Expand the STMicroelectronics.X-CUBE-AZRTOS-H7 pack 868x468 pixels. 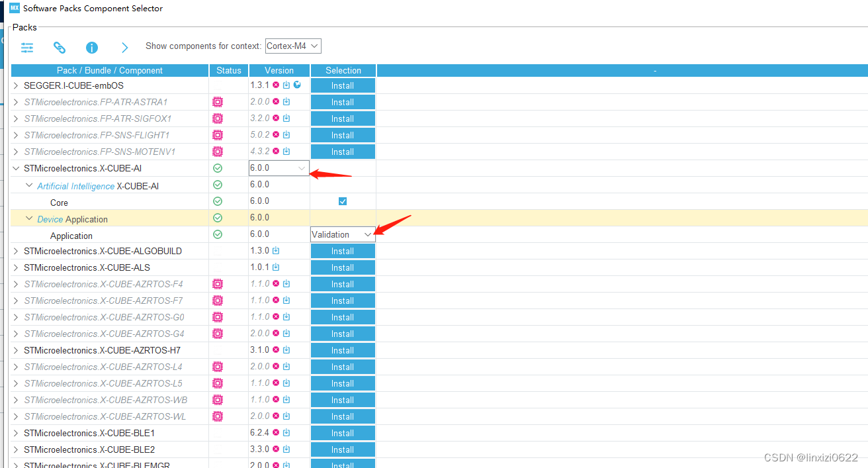click(17, 350)
